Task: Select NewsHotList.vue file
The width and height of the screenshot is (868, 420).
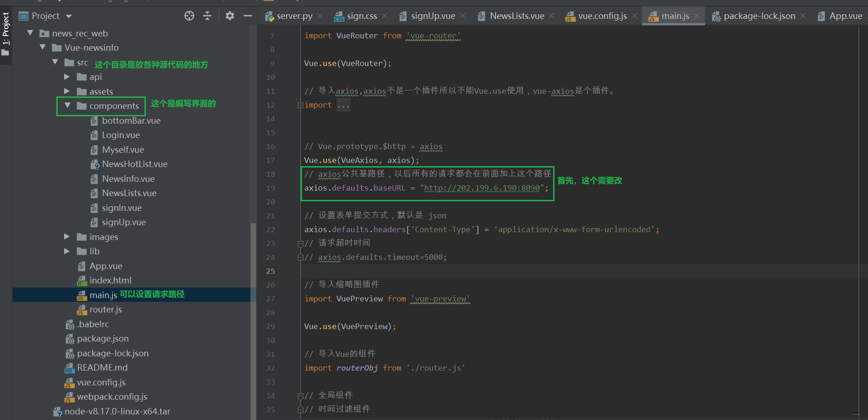Action: click(x=134, y=164)
